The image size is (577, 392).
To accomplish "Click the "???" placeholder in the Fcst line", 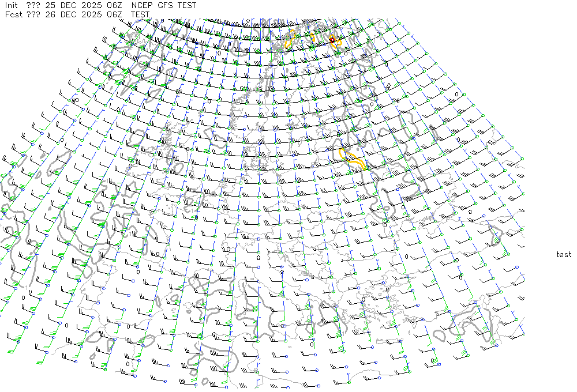I will point(34,14).
